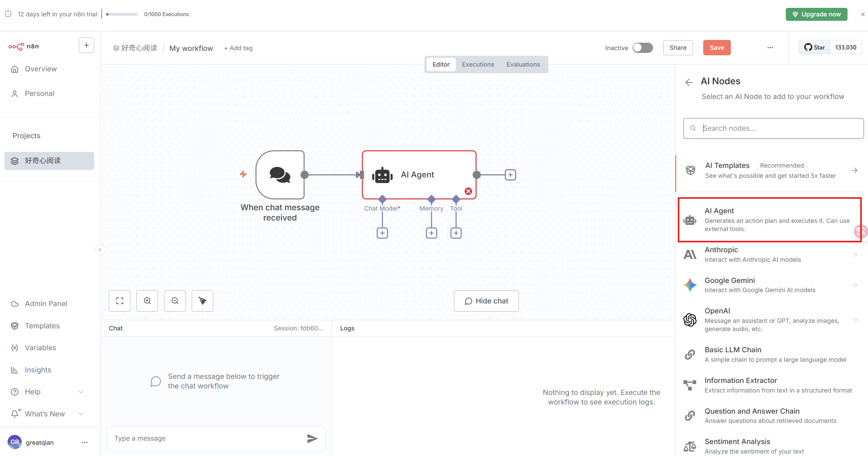868x456 pixels.
Task: Send the chat message with the arrow icon
Action: pos(312,438)
